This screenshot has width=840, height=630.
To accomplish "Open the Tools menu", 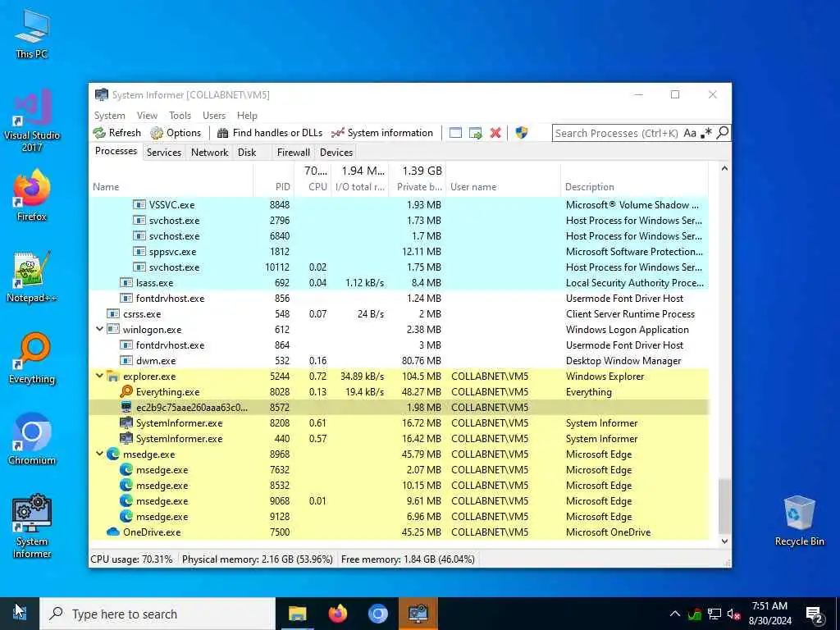I will [180, 116].
